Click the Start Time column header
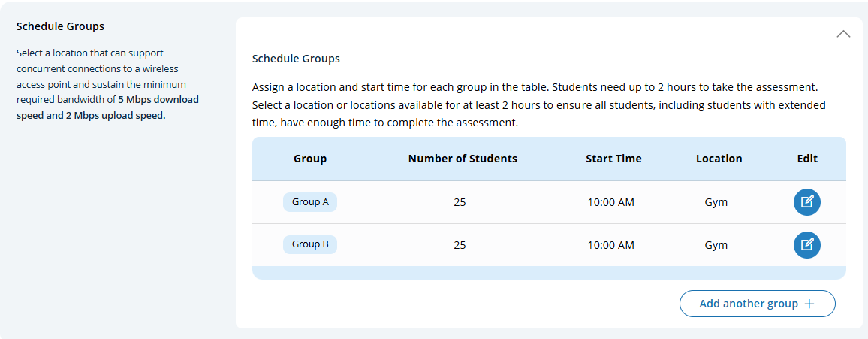This screenshot has width=868, height=339. (x=613, y=159)
